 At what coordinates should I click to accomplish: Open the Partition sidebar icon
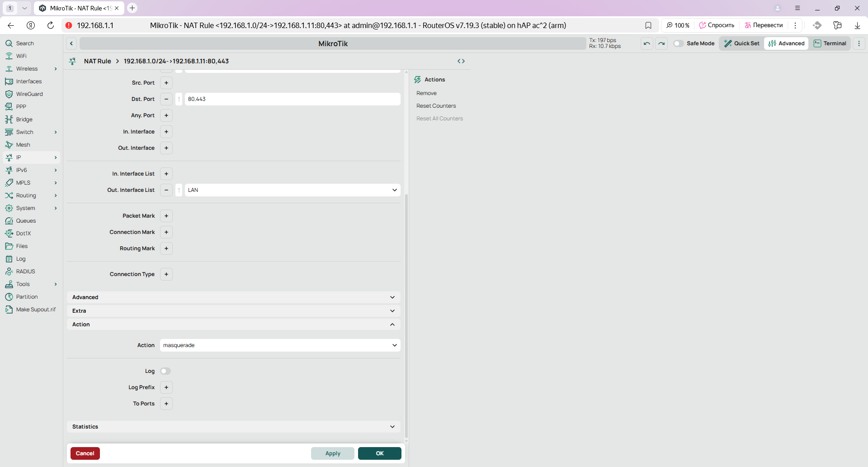pyautogui.click(x=9, y=297)
